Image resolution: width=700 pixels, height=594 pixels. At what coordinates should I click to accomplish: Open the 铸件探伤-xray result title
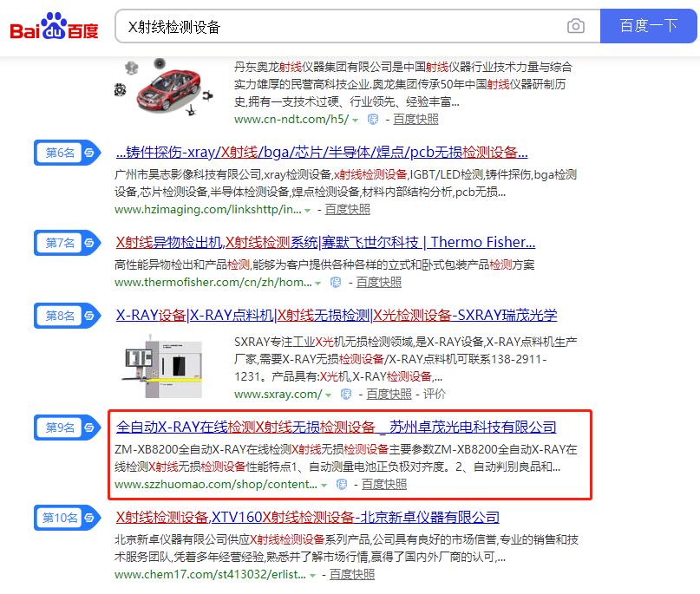(322, 153)
